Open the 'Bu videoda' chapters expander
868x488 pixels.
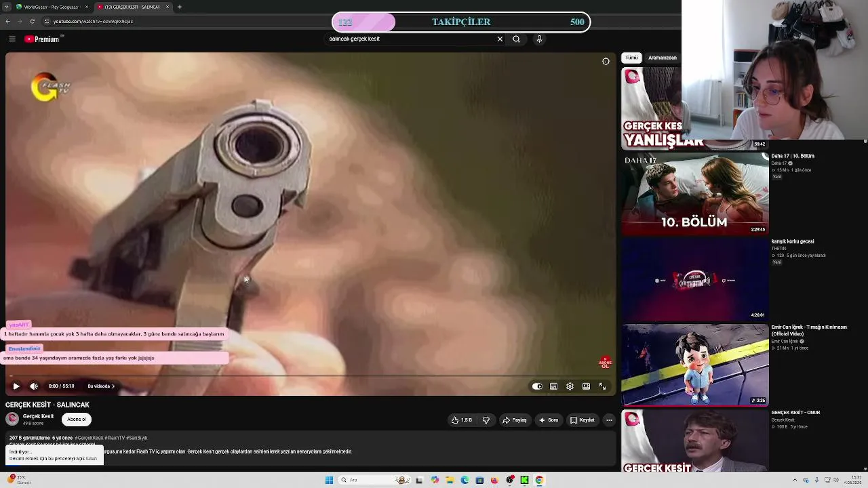tap(101, 386)
